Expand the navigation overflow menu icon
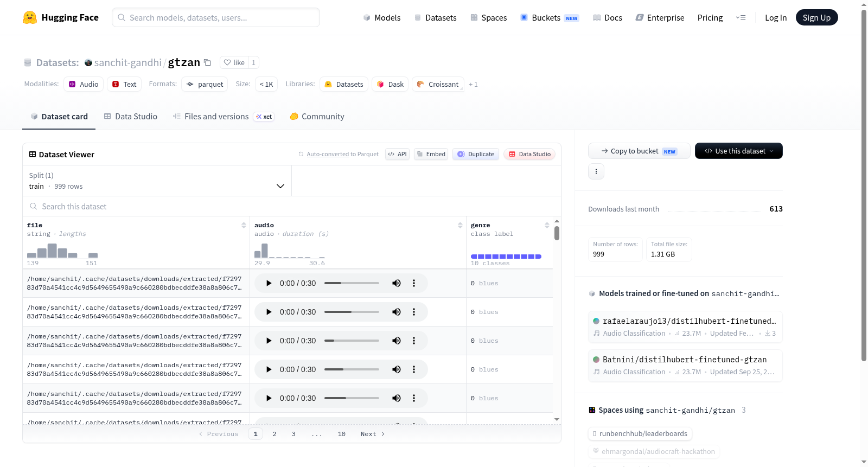868x467 pixels. pos(741,17)
